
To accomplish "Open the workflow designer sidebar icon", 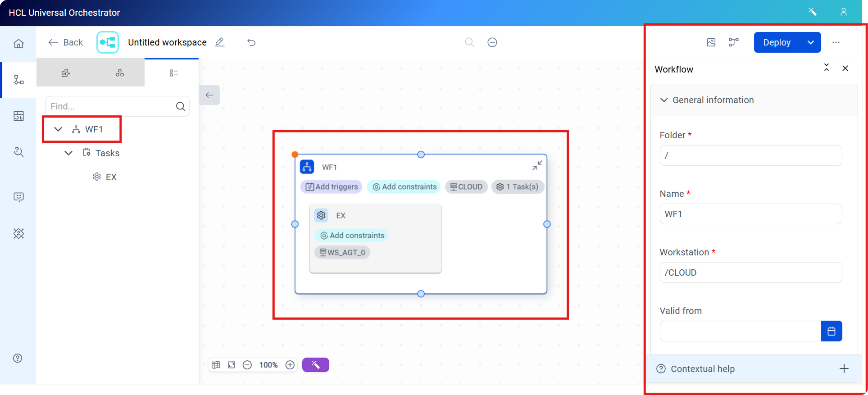I will click(18, 80).
